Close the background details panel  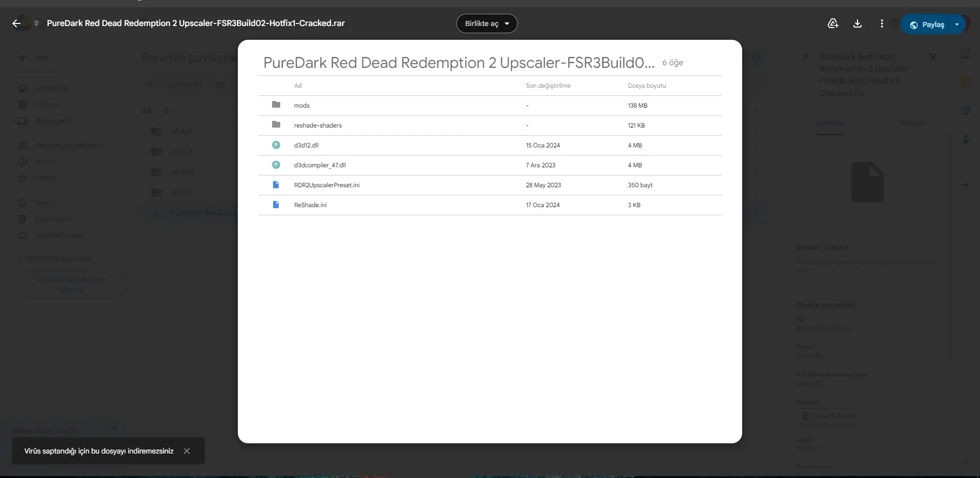pyautogui.click(x=933, y=57)
